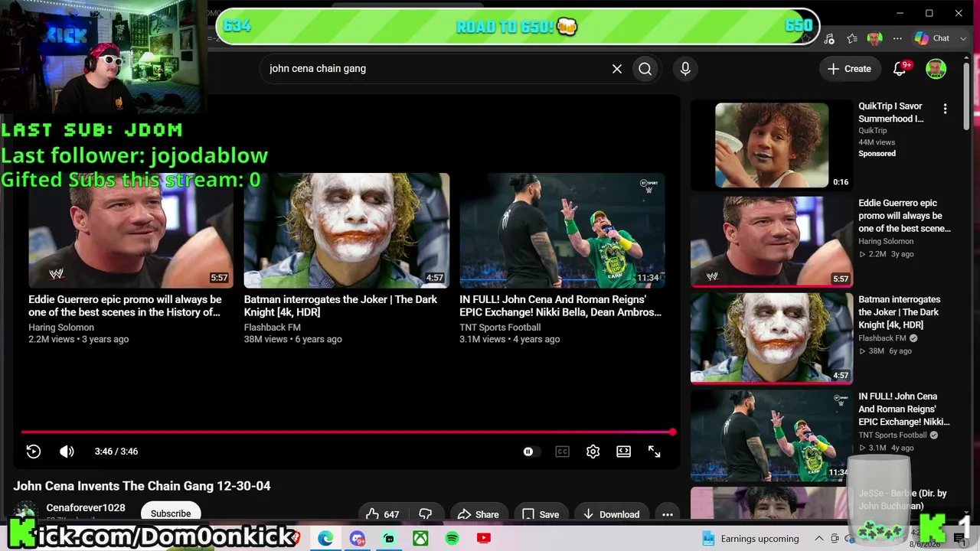The image size is (980, 551).
Task: Play the Cena and Roman Reigns endscreen thumbnail
Action: coord(563,230)
